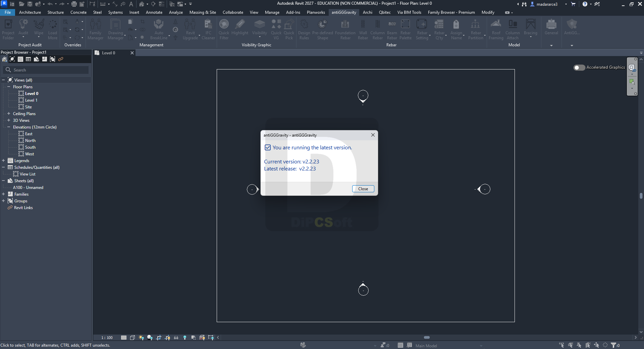Open the View List schedule

coord(28,174)
